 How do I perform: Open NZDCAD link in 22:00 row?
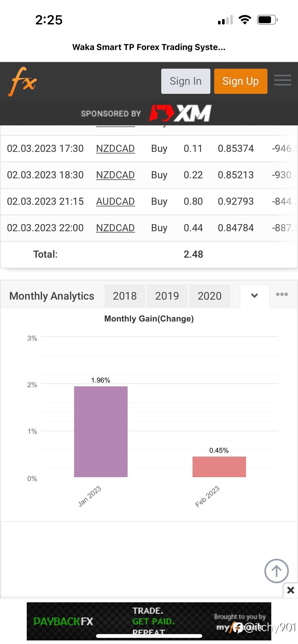[115, 228]
